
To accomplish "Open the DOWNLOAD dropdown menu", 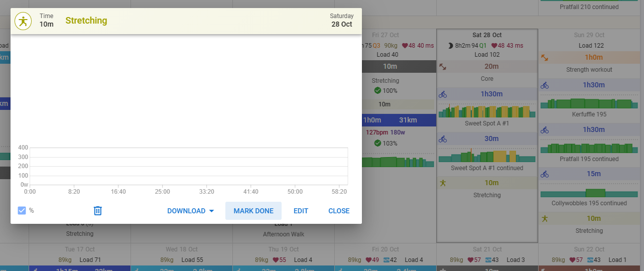I will 191,211.
